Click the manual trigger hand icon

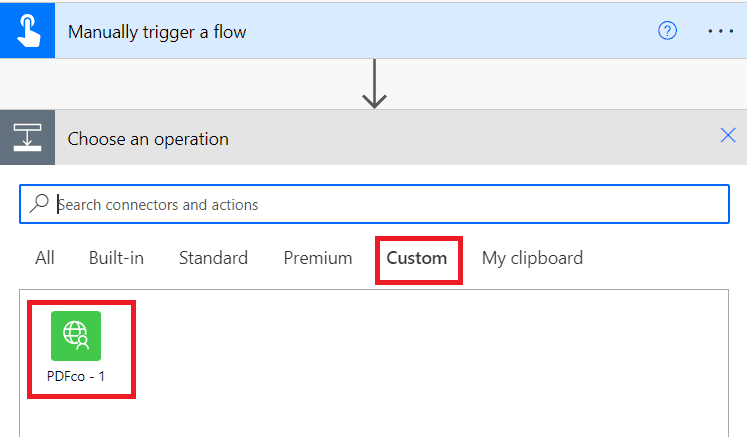(27, 30)
